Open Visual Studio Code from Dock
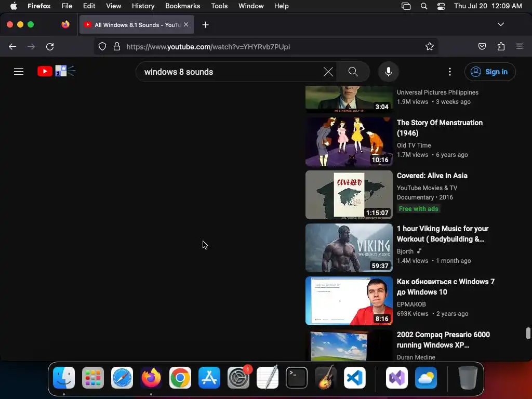Screen dimensions: 532x399 (354, 378)
